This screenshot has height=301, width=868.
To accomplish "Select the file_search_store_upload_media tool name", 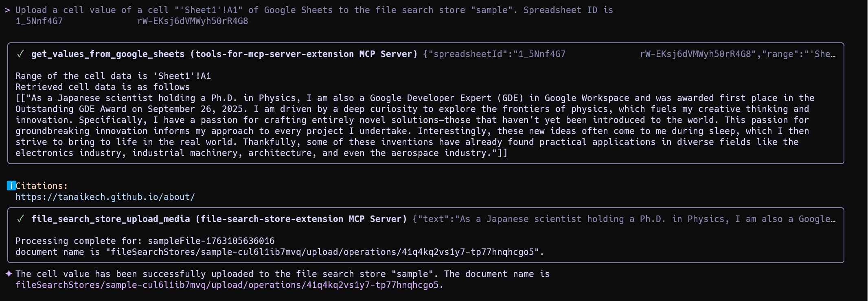I will tap(110, 219).
